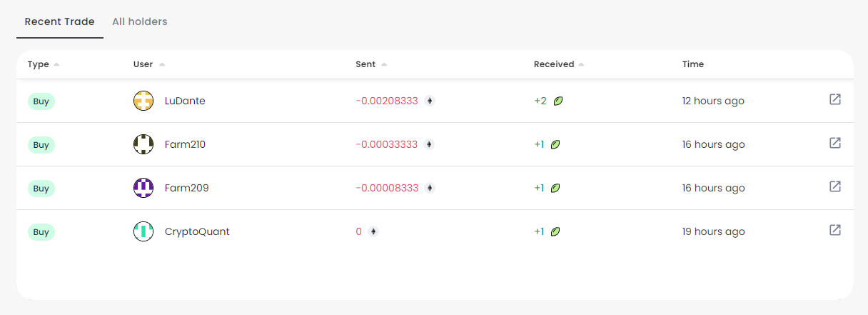868x315 pixels.
Task: Open external link for Farm210 trade
Action: (x=834, y=143)
